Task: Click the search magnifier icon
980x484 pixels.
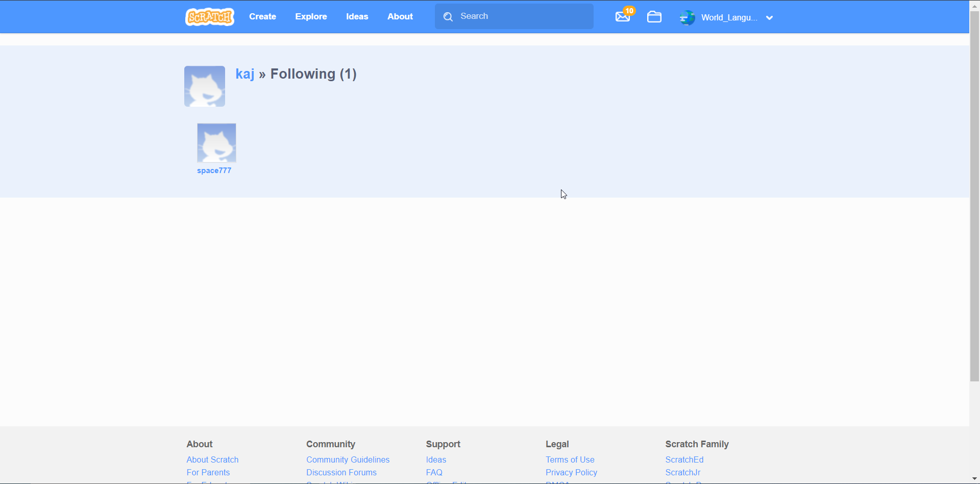Action: tap(448, 16)
